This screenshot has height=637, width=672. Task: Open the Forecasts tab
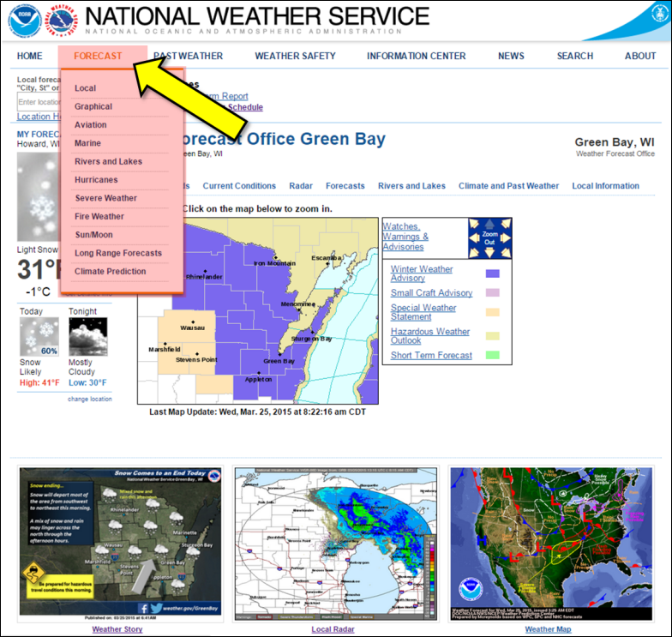[x=345, y=185]
